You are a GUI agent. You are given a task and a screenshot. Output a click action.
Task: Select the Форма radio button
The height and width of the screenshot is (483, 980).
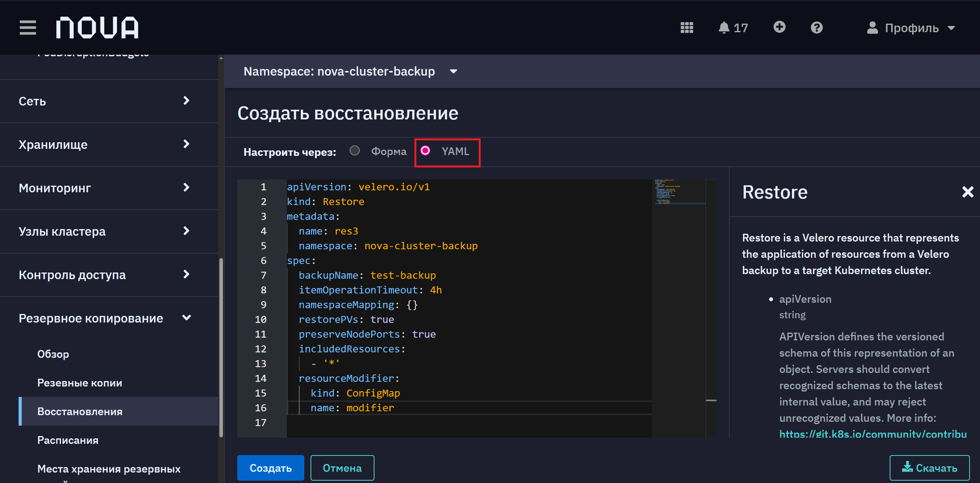click(x=355, y=150)
